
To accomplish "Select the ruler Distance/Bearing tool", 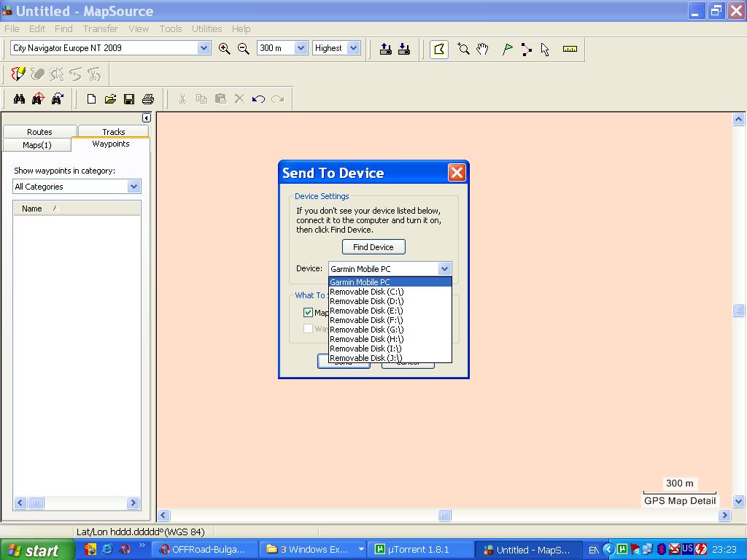I will pos(570,49).
